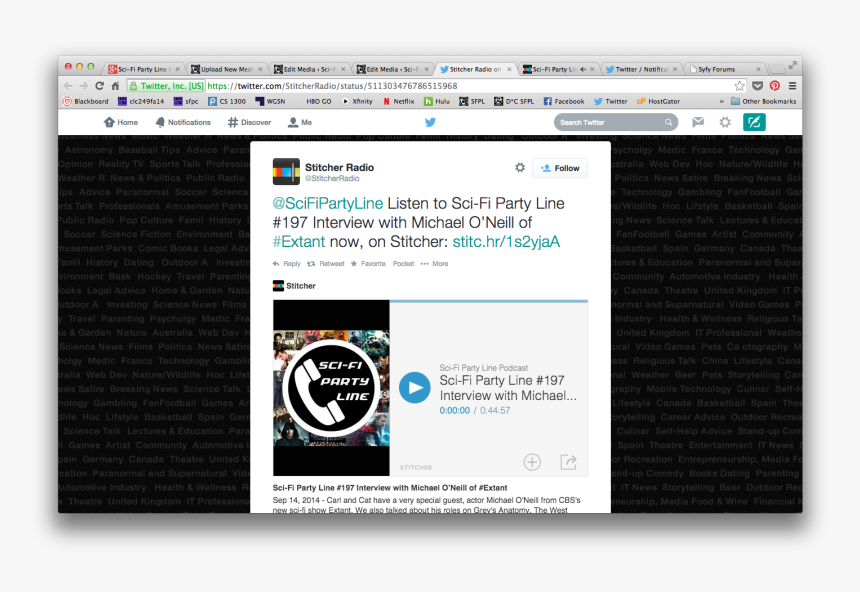Bookmark this page with the star

coord(740,86)
